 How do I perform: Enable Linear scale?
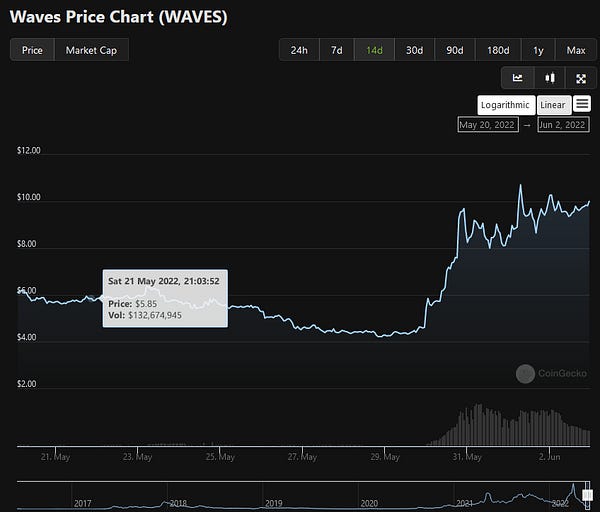[554, 105]
